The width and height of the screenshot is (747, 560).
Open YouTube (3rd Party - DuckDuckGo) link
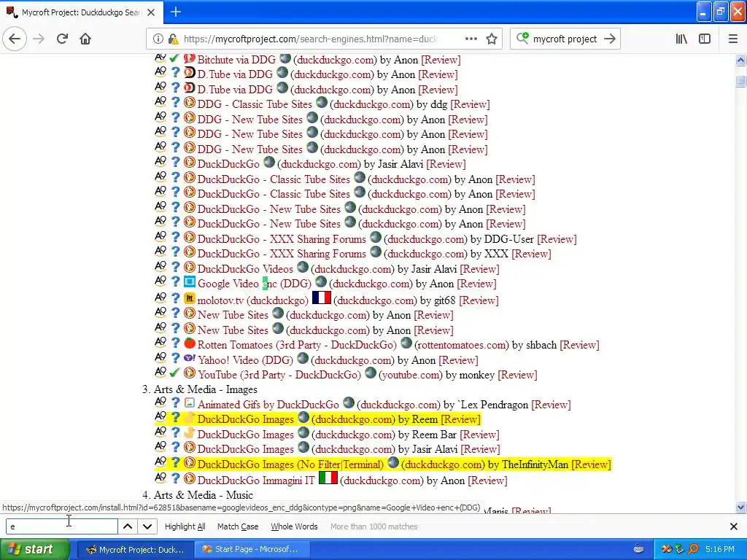pyautogui.click(x=279, y=375)
